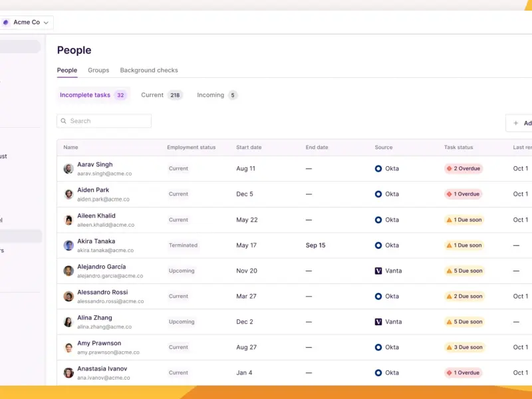
Task: Click inside the Search input field
Action: click(110, 121)
